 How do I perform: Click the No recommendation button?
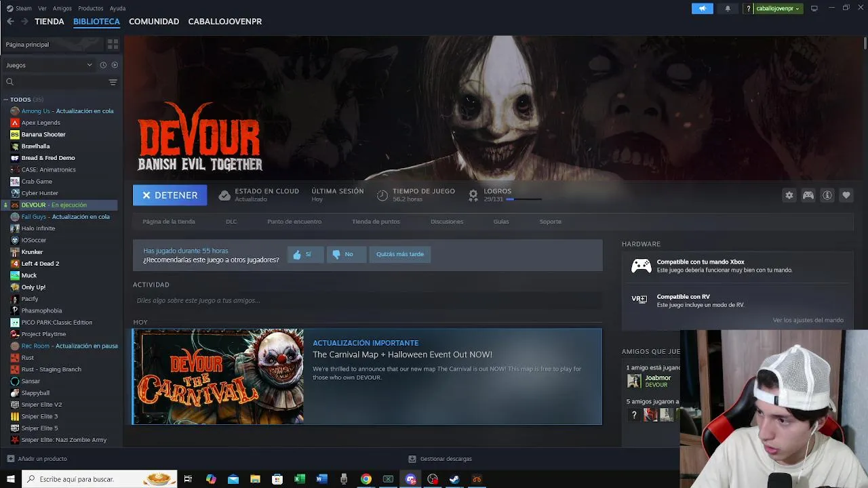[x=346, y=254]
